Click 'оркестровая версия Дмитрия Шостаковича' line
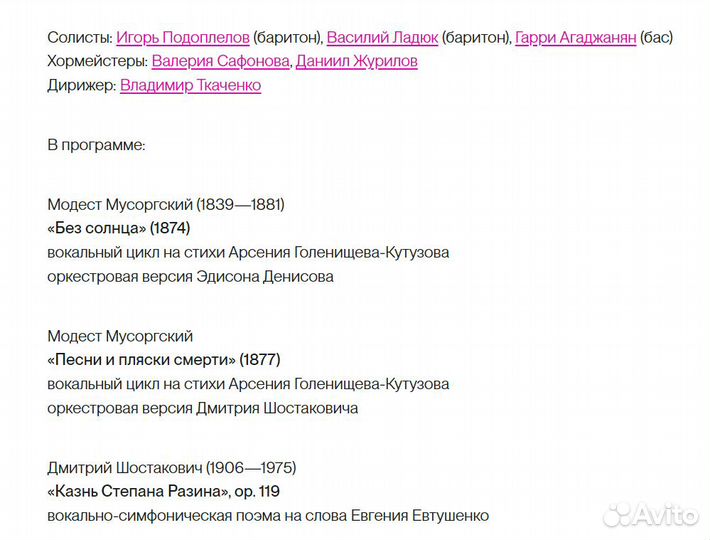This screenshot has width=710, height=540. 202,408
